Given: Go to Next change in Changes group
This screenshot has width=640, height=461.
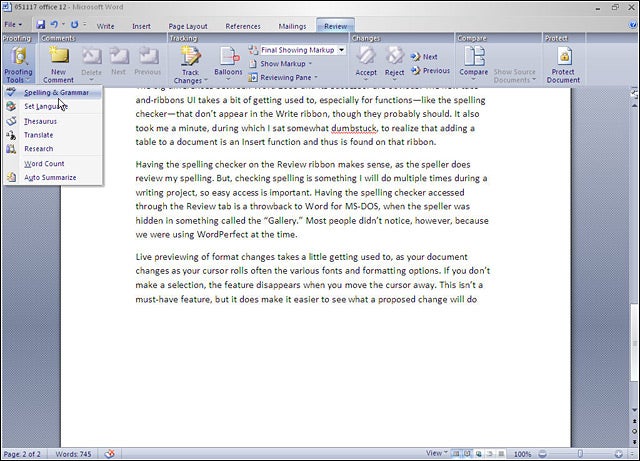Looking at the screenshot, I should [x=424, y=57].
